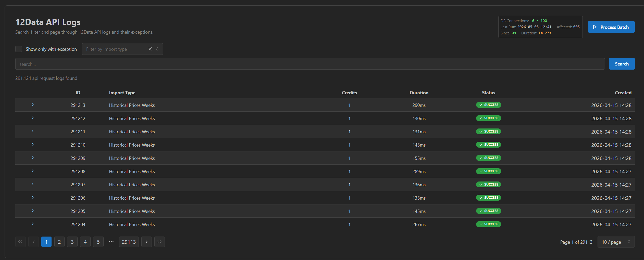Go to pagination page 3

[x=72, y=242]
